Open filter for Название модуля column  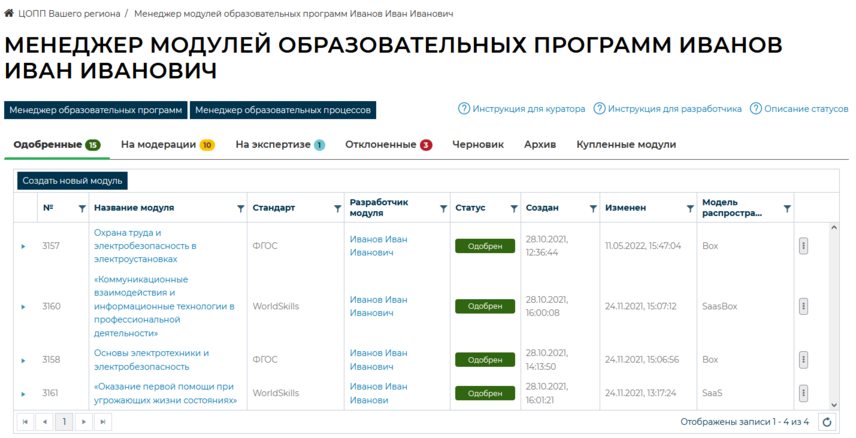point(240,208)
